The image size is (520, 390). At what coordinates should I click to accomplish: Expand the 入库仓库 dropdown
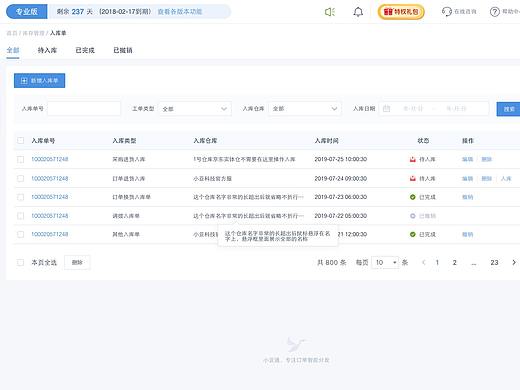pyautogui.click(x=305, y=109)
